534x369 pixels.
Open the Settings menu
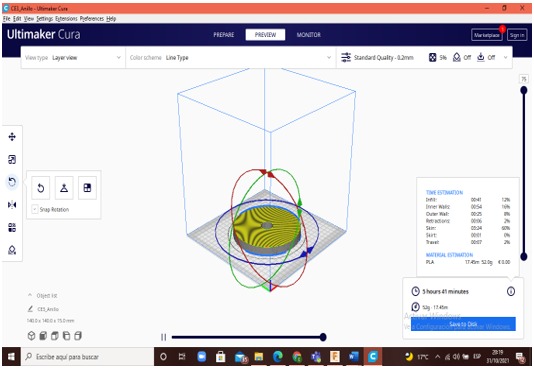point(45,18)
